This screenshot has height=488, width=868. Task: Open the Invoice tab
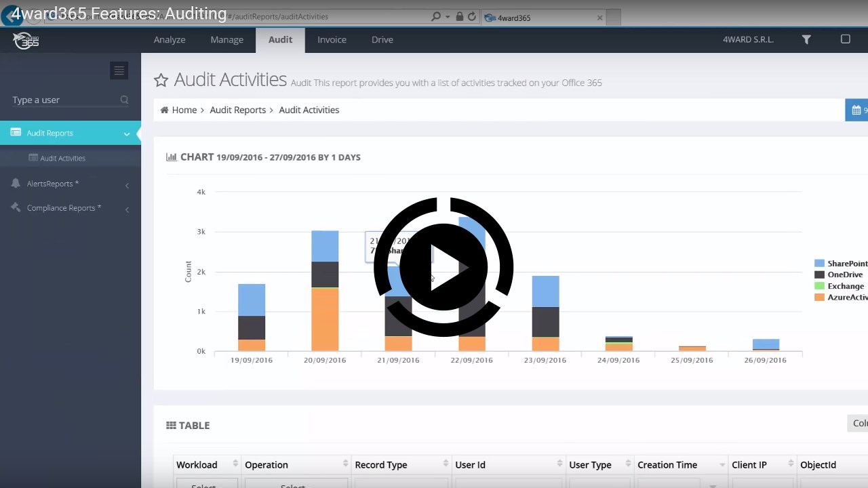click(332, 40)
